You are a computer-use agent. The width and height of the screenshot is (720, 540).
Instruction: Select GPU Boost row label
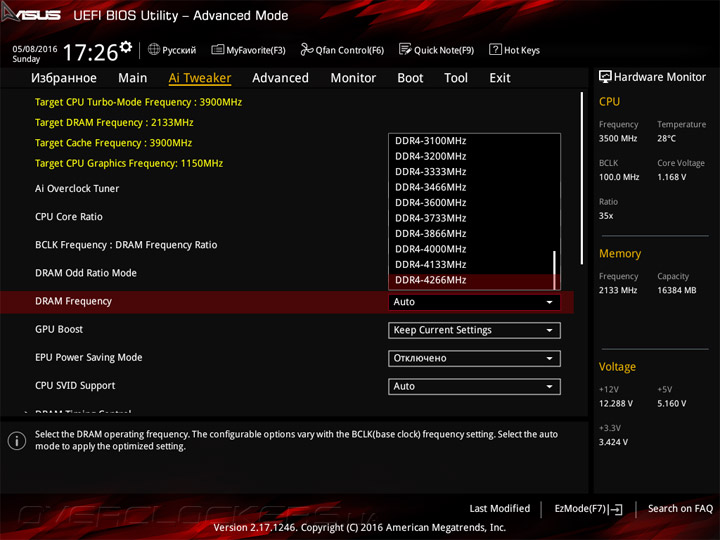point(59,329)
